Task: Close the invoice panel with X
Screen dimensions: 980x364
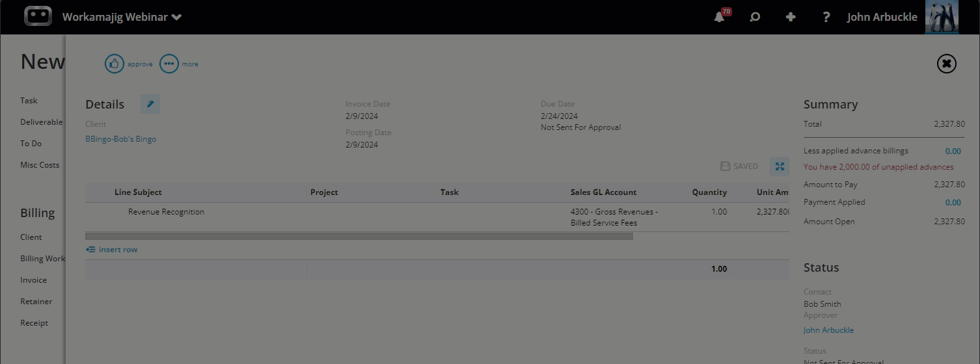Action: click(x=947, y=64)
